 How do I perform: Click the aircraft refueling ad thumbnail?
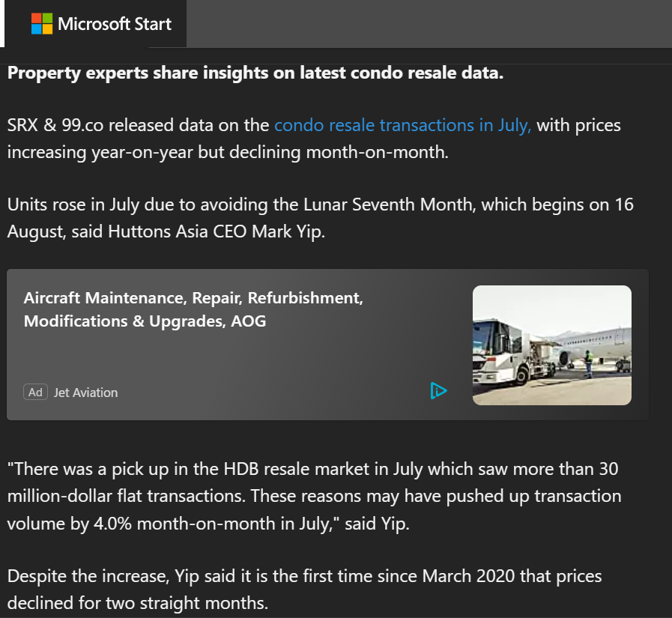551,345
